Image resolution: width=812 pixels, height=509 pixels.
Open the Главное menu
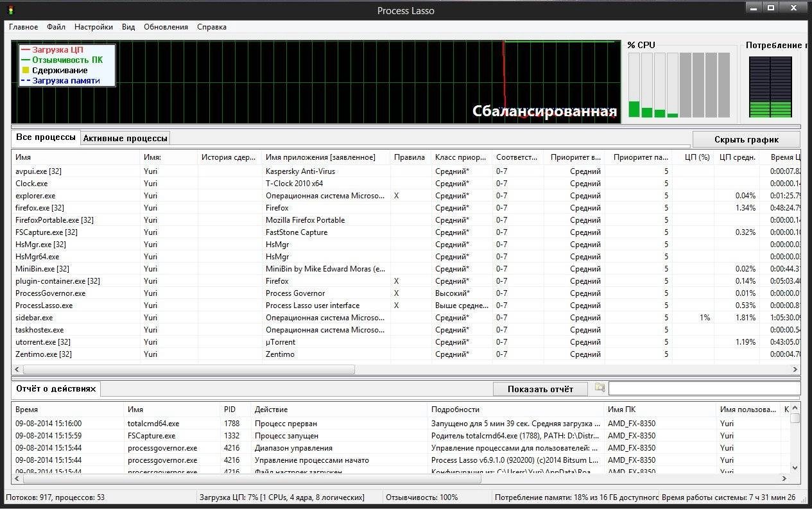coord(23,27)
